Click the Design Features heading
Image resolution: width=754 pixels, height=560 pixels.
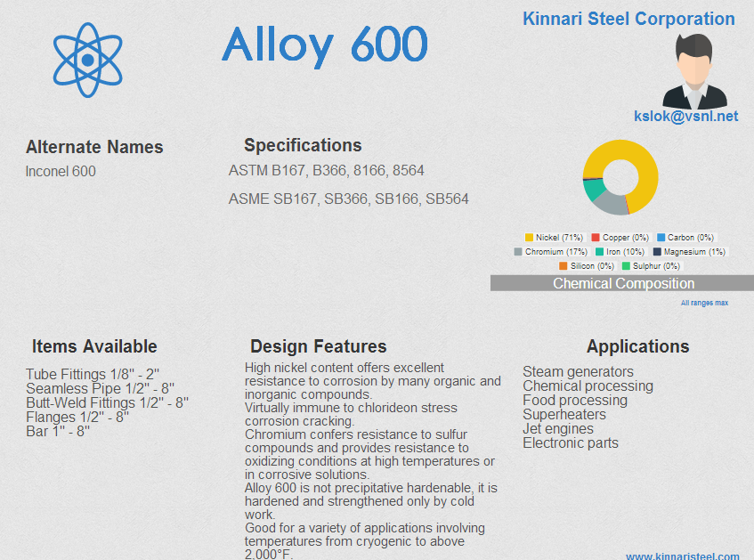(x=318, y=346)
